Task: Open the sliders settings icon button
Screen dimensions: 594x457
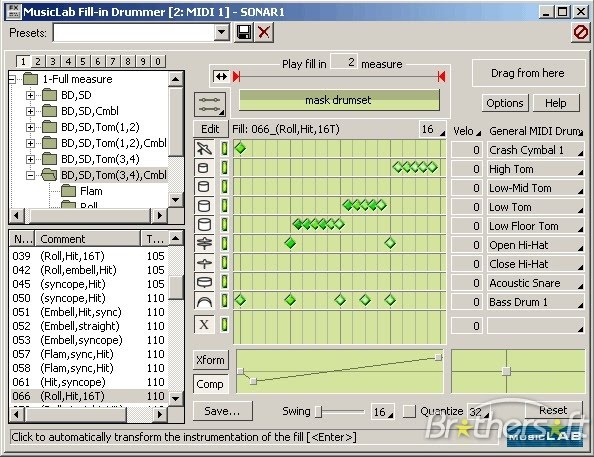Action: pos(210,104)
